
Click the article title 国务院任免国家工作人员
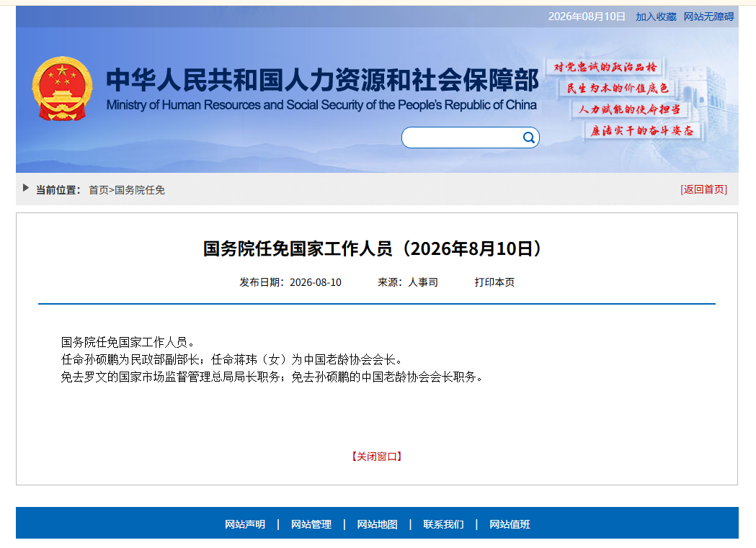point(373,249)
